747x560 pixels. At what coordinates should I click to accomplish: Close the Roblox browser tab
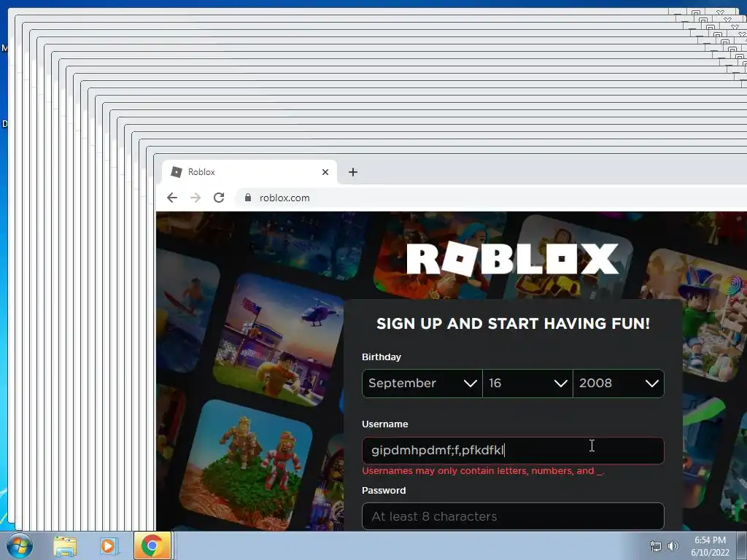pyautogui.click(x=325, y=172)
